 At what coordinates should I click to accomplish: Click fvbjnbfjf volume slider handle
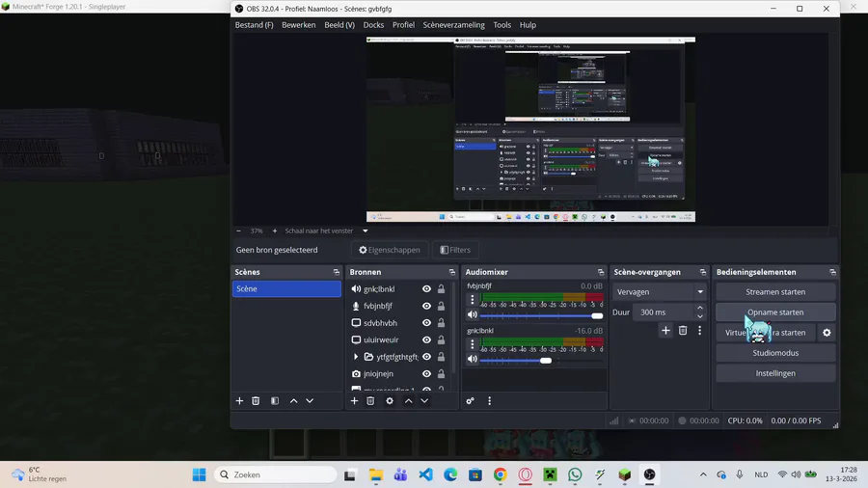coord(597,315)
